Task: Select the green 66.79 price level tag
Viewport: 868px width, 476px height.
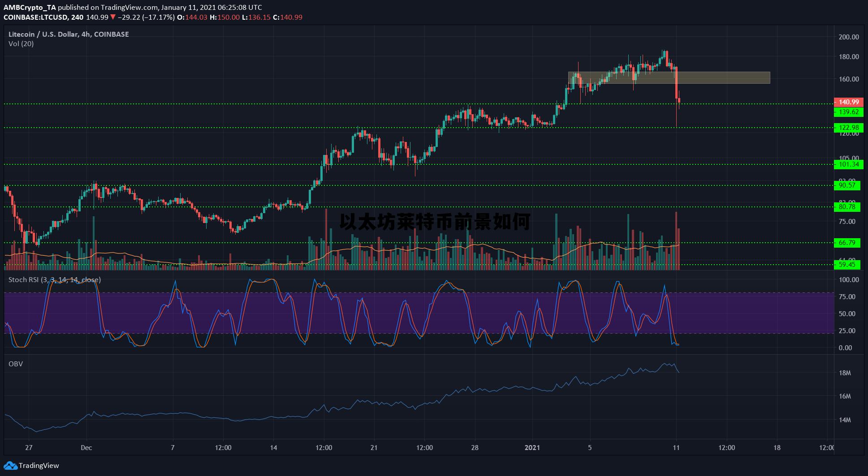Action: click(x=848, y=243)
